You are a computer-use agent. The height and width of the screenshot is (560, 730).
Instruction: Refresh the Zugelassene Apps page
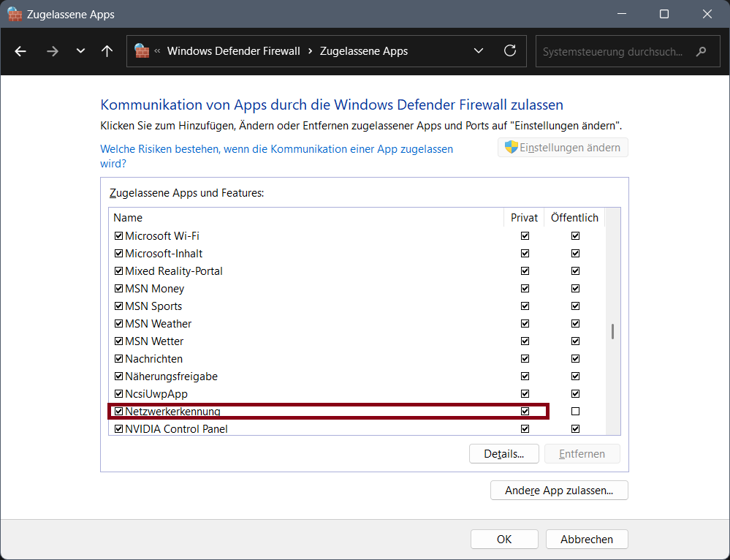[x=510, y=50]
